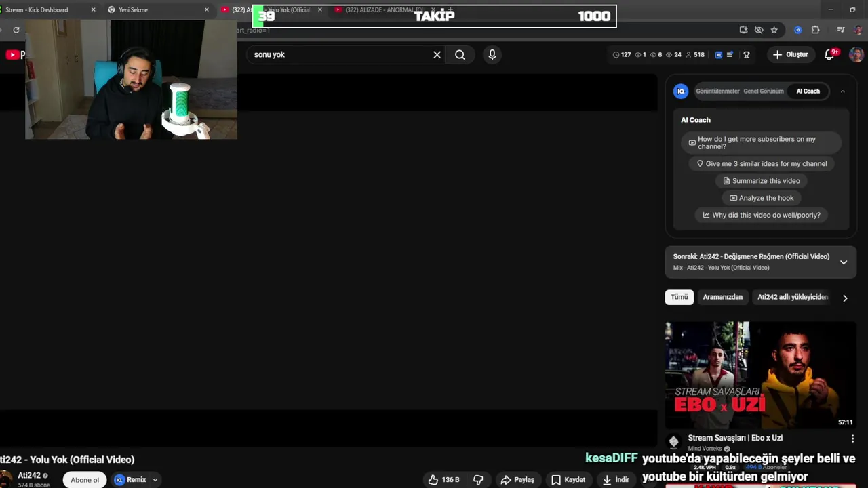Open the YouTube home logo
This screenshot has height=488, width=868.
click(15, 55)
